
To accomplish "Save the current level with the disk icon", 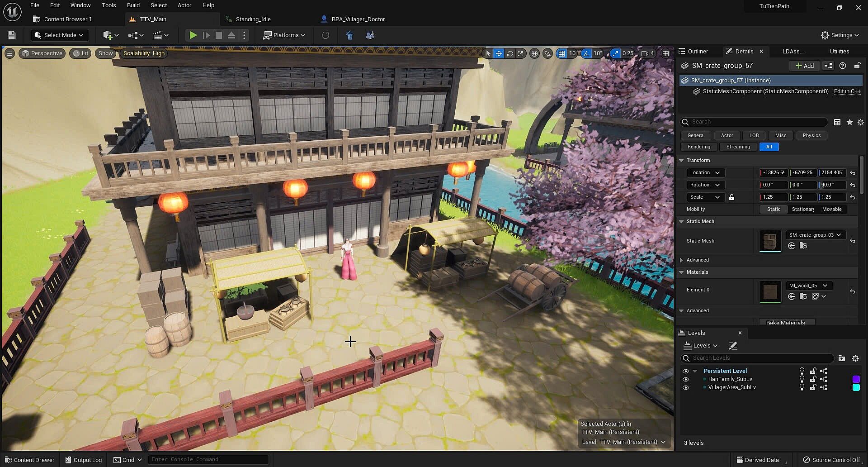I will tap(12, 35).
